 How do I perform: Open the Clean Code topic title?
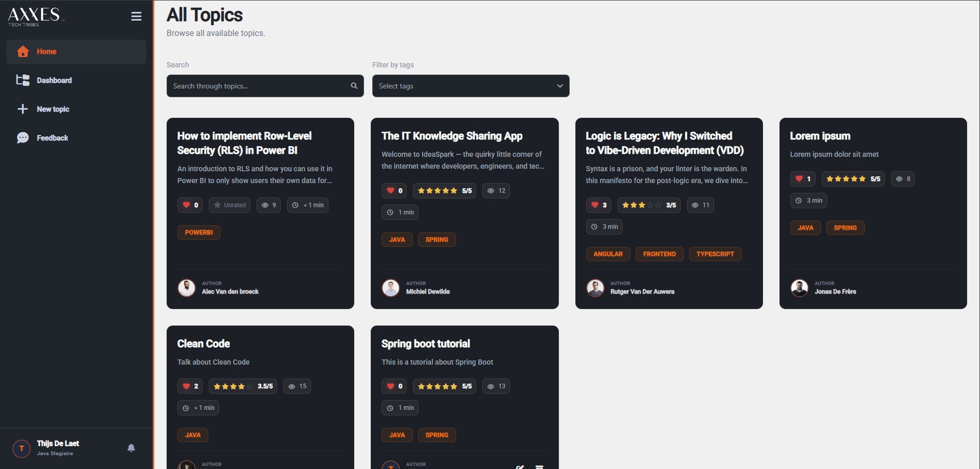click(x=204, y=344)
